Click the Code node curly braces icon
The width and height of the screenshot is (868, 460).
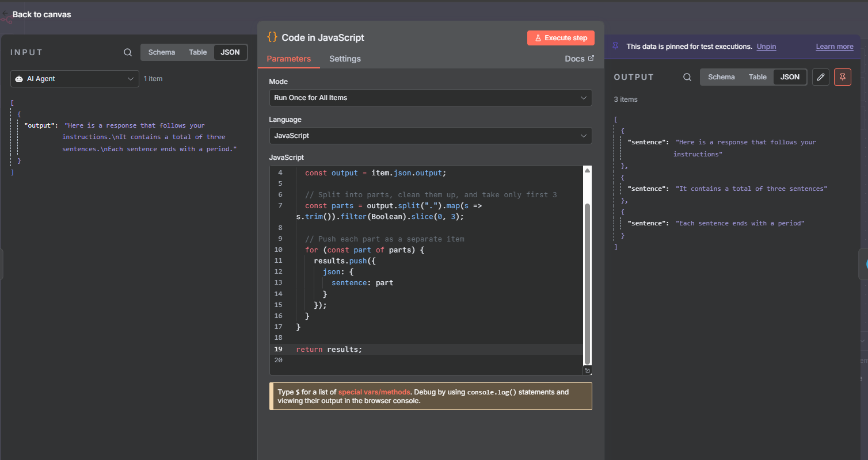pos(272,37)
